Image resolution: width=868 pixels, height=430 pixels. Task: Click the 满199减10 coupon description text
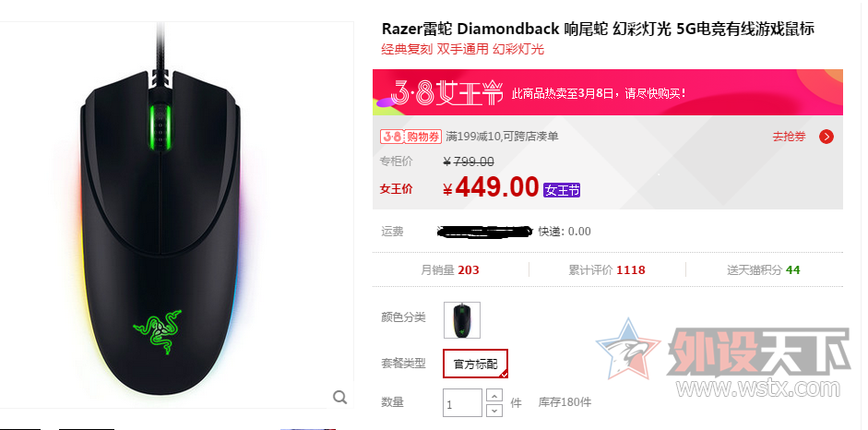(502, 137)
